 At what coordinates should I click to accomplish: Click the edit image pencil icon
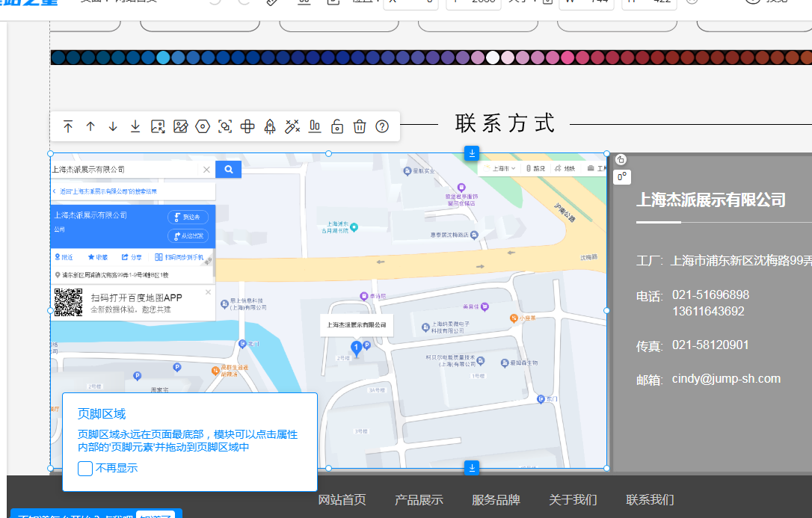pyautogui.click(x=180, y=127)
